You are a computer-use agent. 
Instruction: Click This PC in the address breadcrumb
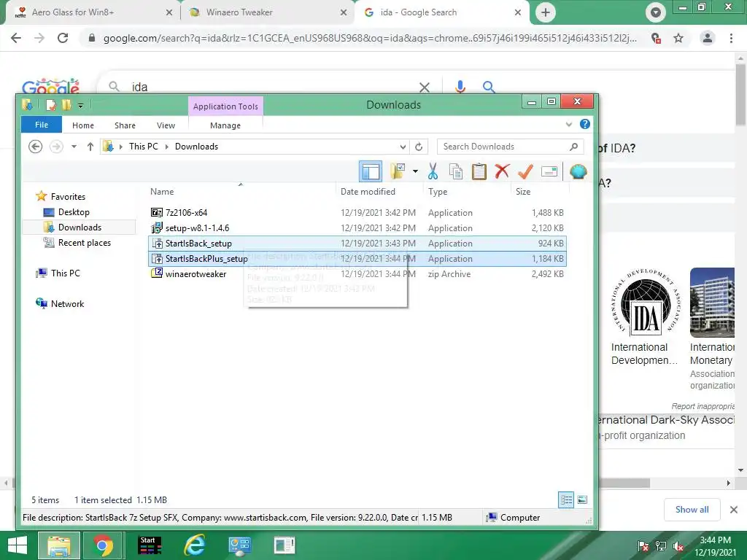coord(144,147)
